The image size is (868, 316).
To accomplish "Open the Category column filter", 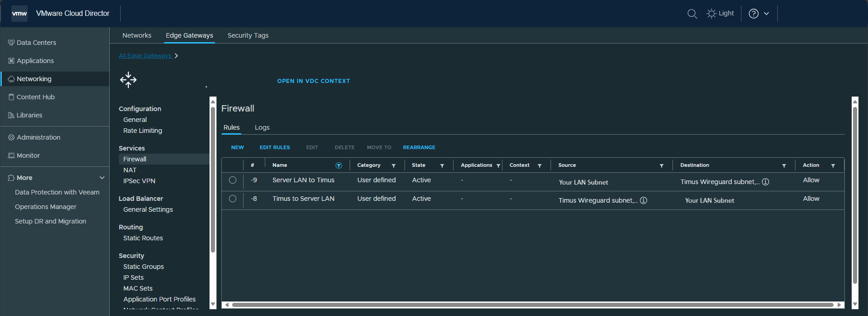I will click(x=394, y=165).
